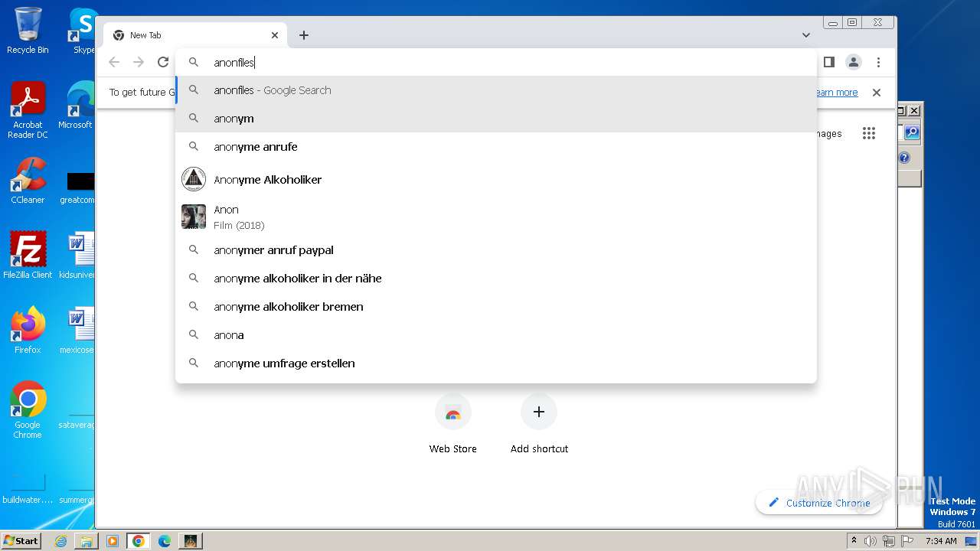Viewport: 980px width, 551px height.
Task: Select the 'anona' suggestion
Action: point(496,335)
